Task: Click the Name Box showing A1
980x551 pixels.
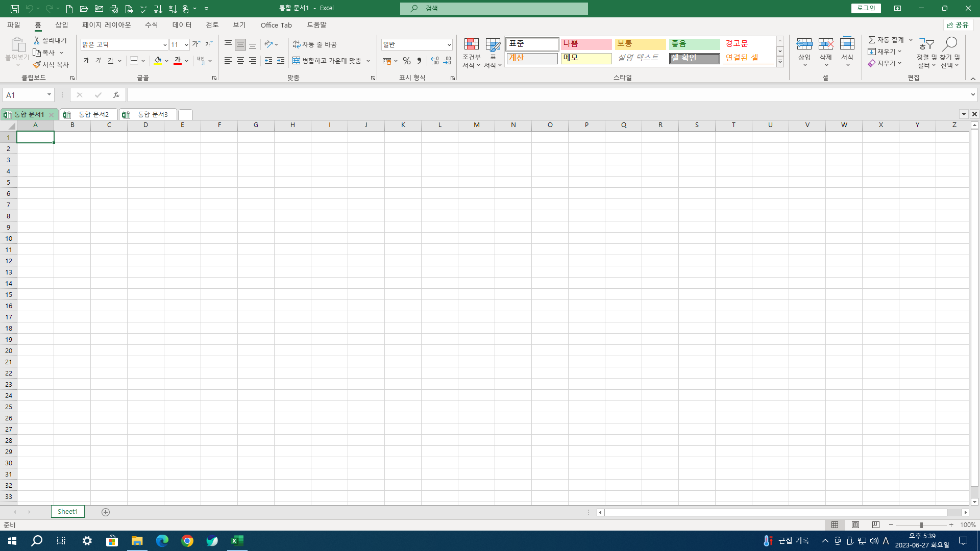Action: [24, 95]
